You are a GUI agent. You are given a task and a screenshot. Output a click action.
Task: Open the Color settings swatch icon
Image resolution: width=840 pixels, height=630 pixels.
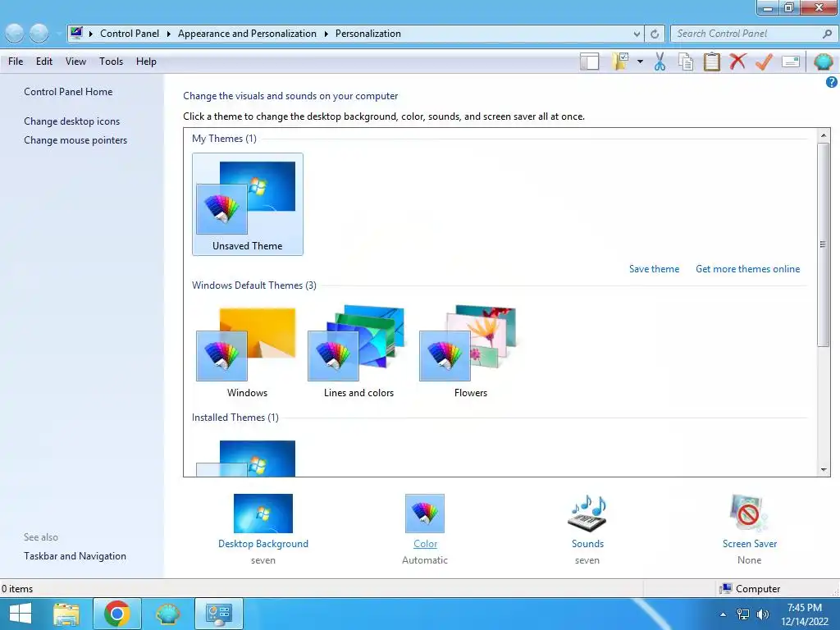point(425,514)
